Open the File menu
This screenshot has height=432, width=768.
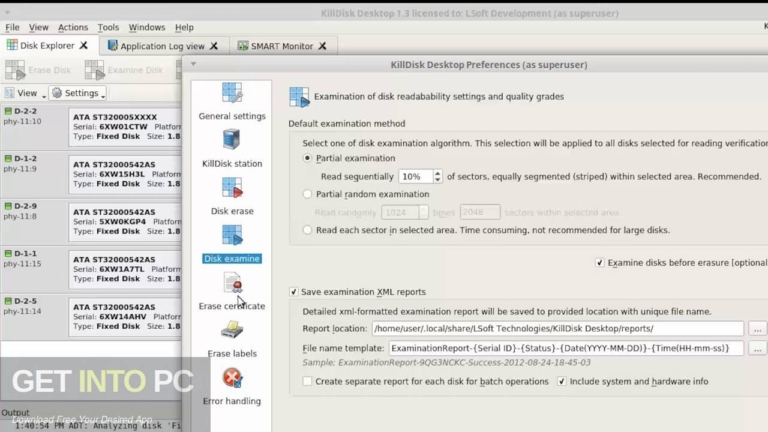[x=12, y=27]
